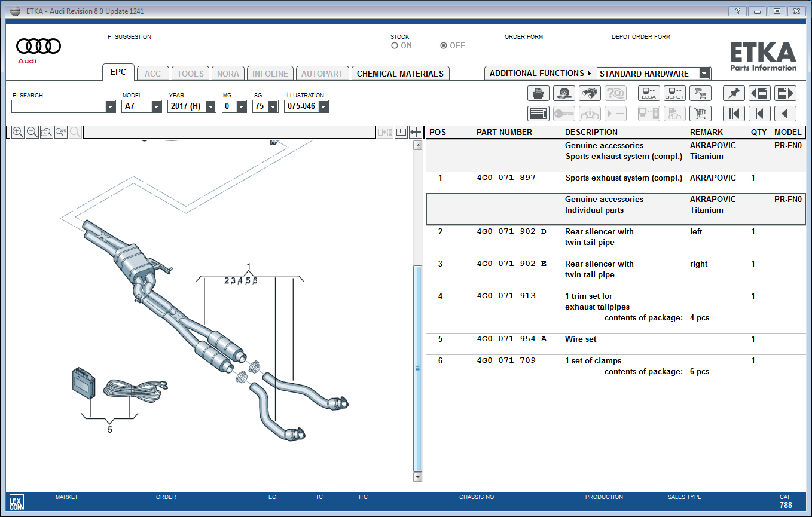This screenshot has width=812, height=517.
Task: Click the PART NUMBER column header
Action: point(504,132)
